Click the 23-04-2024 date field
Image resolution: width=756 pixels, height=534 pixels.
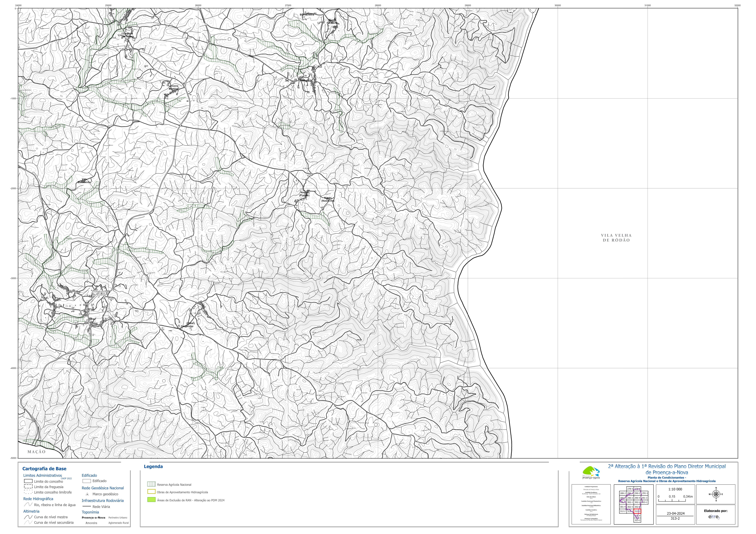(x=675, y=513)
